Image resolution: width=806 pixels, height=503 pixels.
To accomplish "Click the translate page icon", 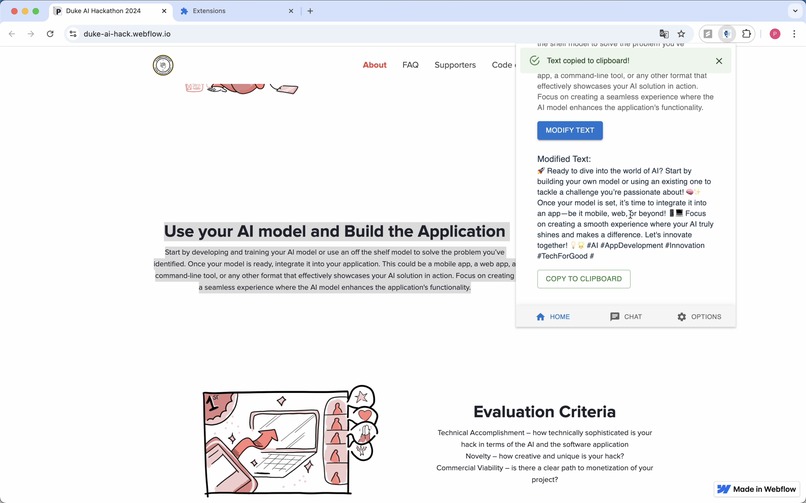I will 664,34.
